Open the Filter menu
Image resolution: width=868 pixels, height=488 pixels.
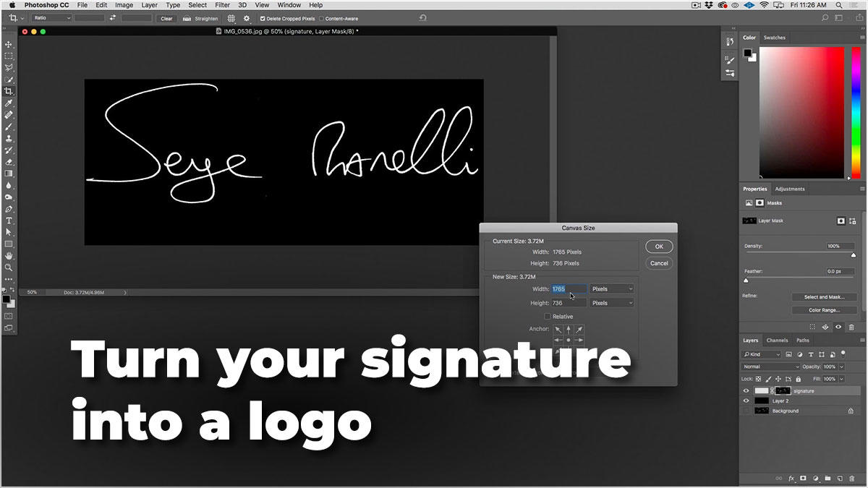click(x=222, y=5)
